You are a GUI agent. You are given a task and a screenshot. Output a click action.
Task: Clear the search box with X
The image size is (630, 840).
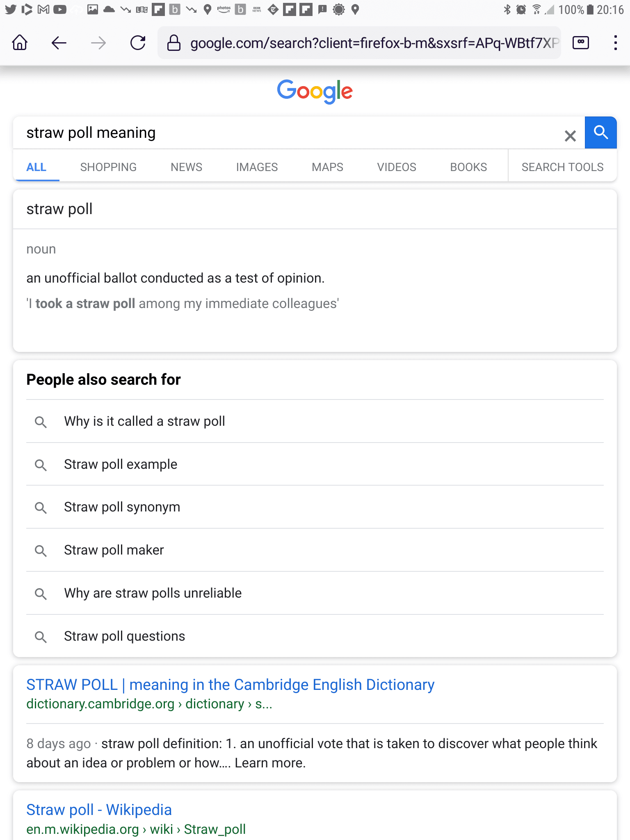coord(570,136)
